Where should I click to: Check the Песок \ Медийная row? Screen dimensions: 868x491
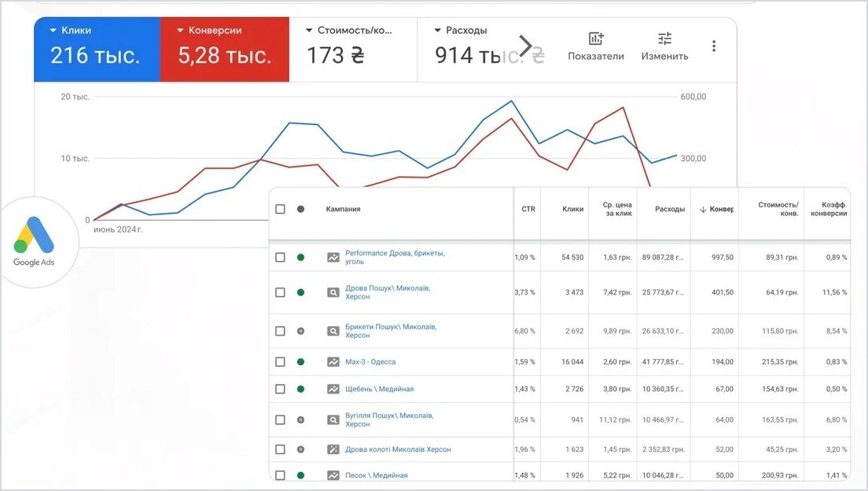[x=280, y=475]
